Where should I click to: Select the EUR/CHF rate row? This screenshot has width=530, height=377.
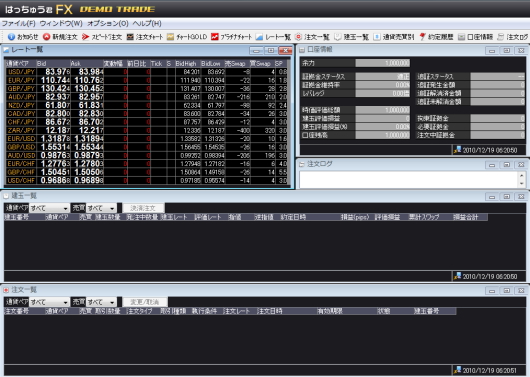146,164
